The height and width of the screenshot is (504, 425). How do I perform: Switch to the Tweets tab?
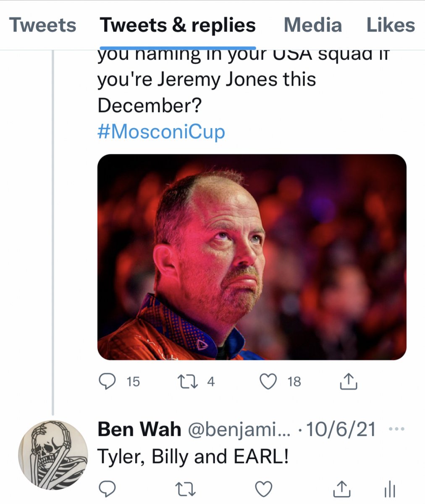(42, 25)
